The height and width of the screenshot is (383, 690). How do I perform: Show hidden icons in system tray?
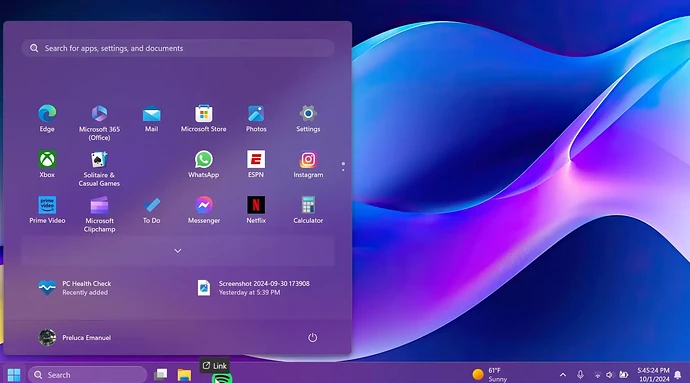(x=563, y=375)
